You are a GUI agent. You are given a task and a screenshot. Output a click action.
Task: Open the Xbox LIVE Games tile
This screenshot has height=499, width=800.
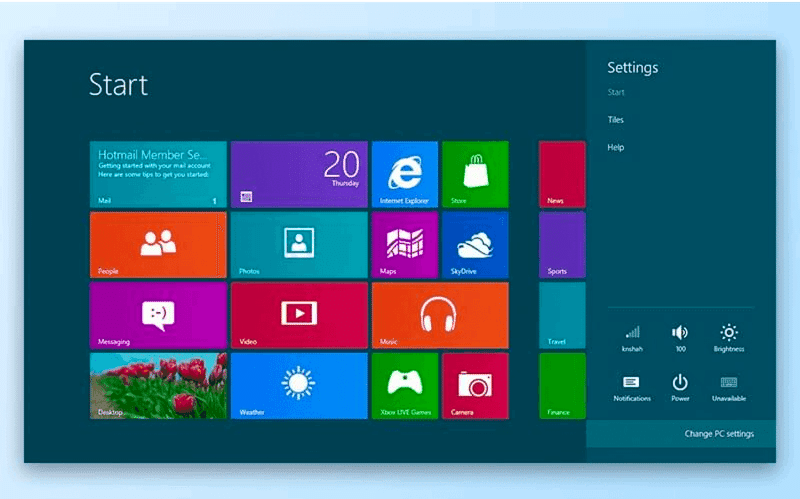click(405, 386)
